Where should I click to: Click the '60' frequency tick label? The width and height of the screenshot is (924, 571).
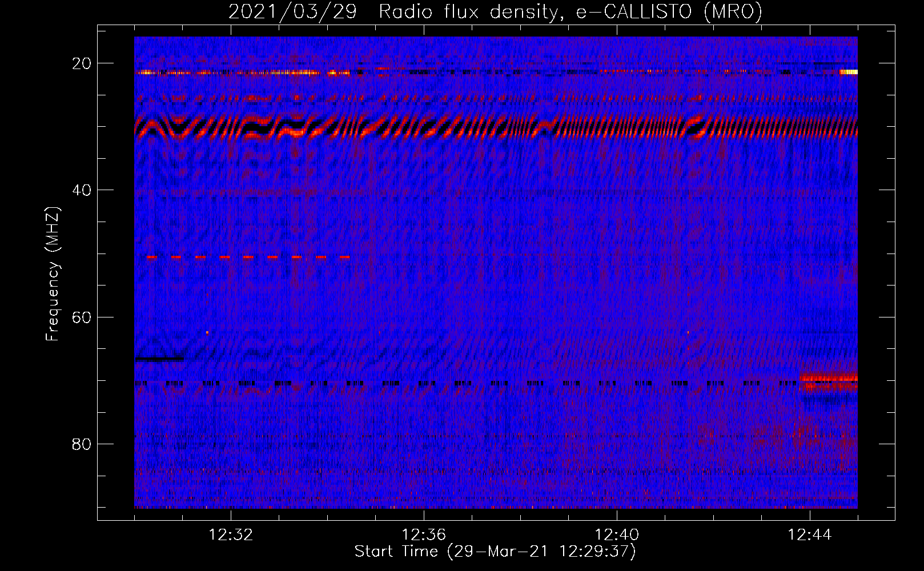pos(82,317)
